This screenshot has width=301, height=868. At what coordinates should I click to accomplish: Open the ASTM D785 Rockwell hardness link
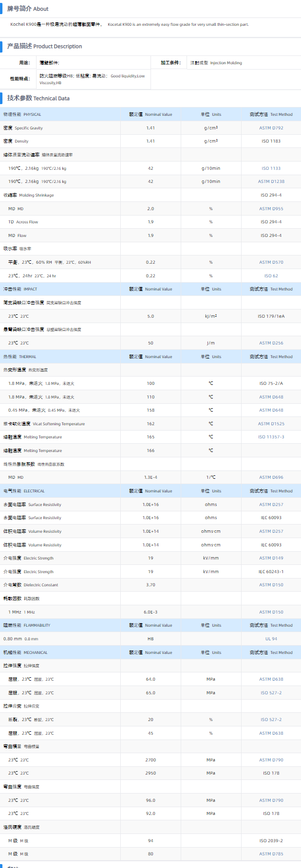pyautogui.click(x=271, y=854)
